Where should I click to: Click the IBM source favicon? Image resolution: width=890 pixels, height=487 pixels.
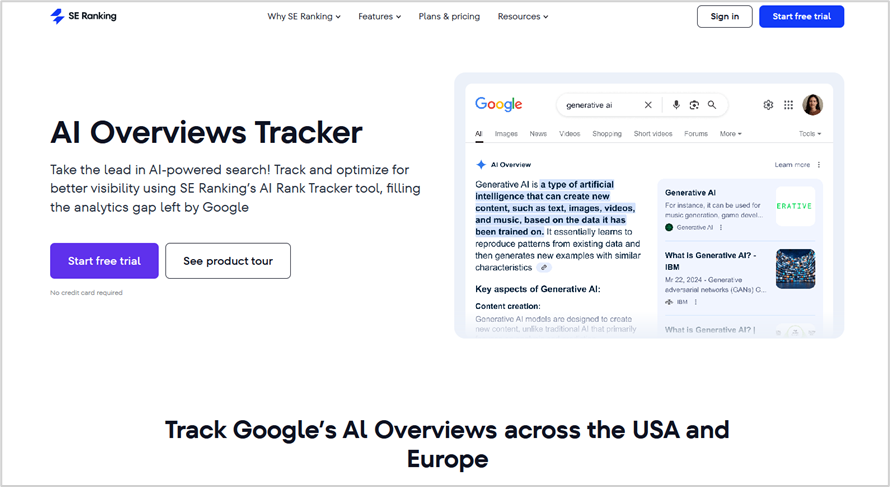pyautogui.click(x=669, y=302)
